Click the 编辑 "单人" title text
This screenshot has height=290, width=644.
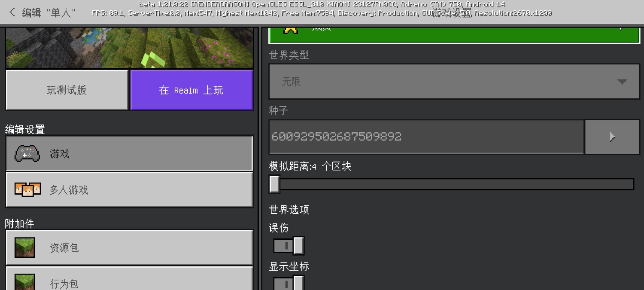click(49, 12)
